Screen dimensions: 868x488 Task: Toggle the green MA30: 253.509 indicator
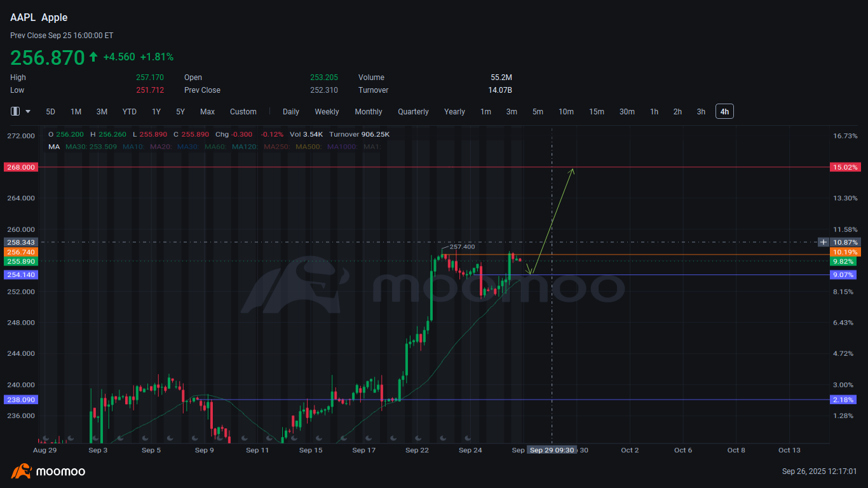tap(92, 147)
